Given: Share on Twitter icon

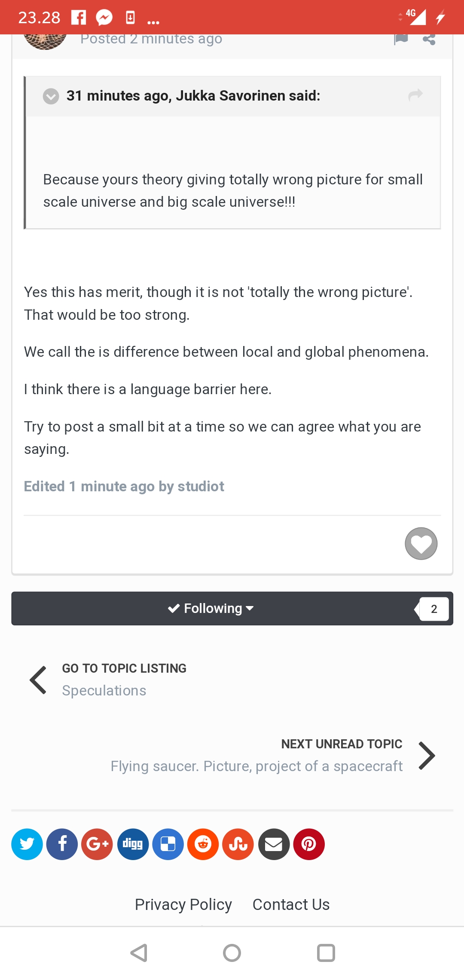Looking at the screenshot, I should (27, 844).
